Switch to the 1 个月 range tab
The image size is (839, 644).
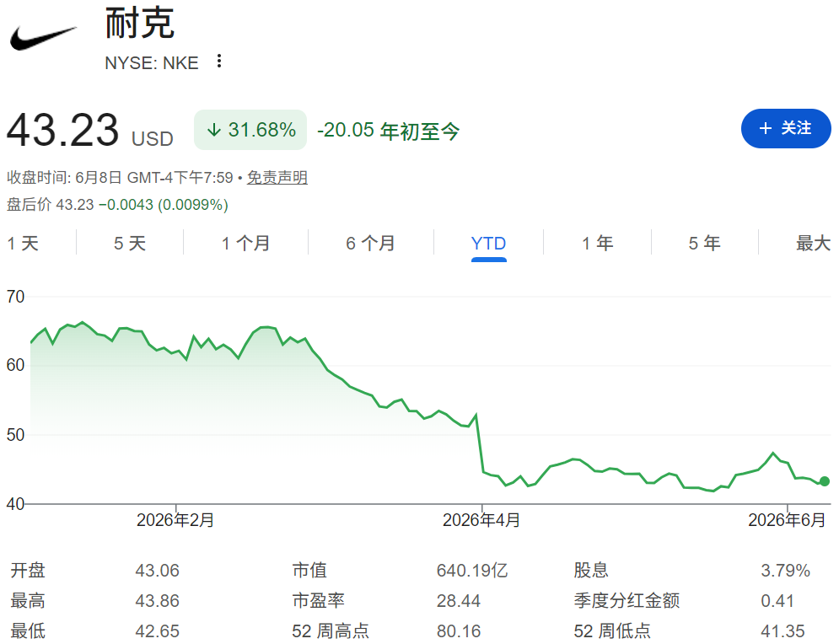coord(246,244)
